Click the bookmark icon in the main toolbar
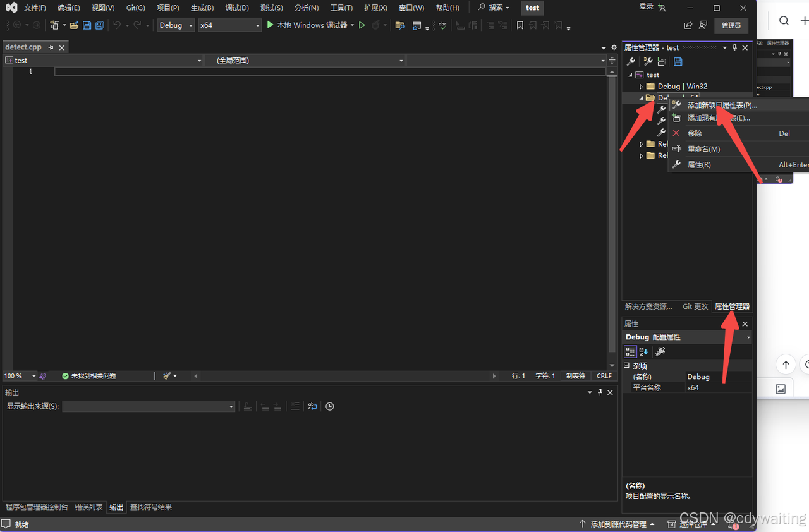 coord(520,25)
